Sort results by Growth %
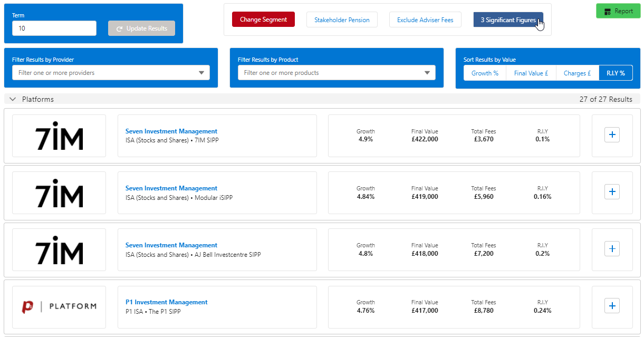 [x=485, y=73]
